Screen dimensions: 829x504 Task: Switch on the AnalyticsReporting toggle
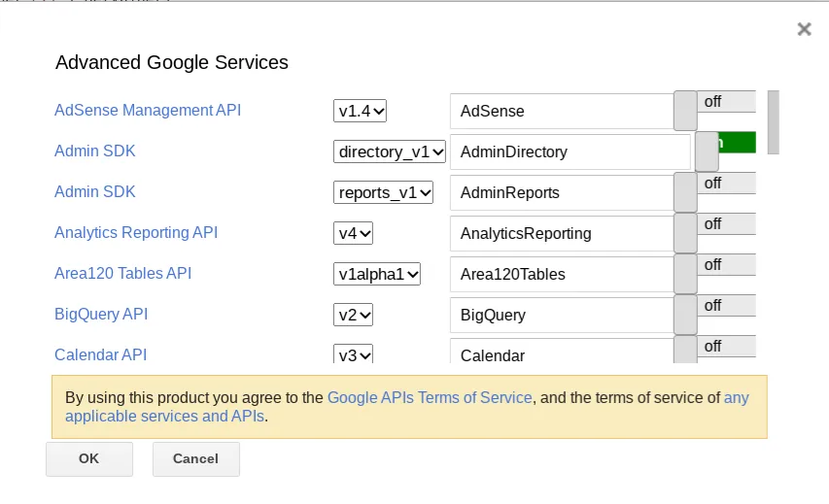click(x=714, y=232)
